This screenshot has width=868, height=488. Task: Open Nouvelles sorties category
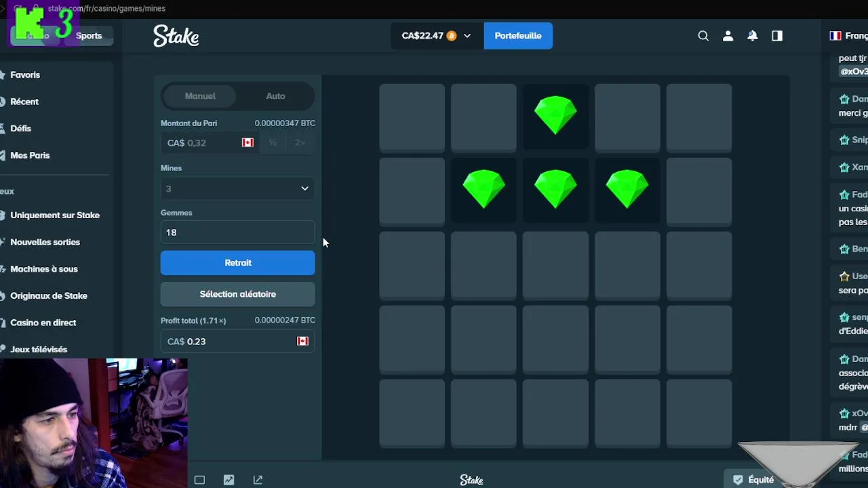pos(45,242)
